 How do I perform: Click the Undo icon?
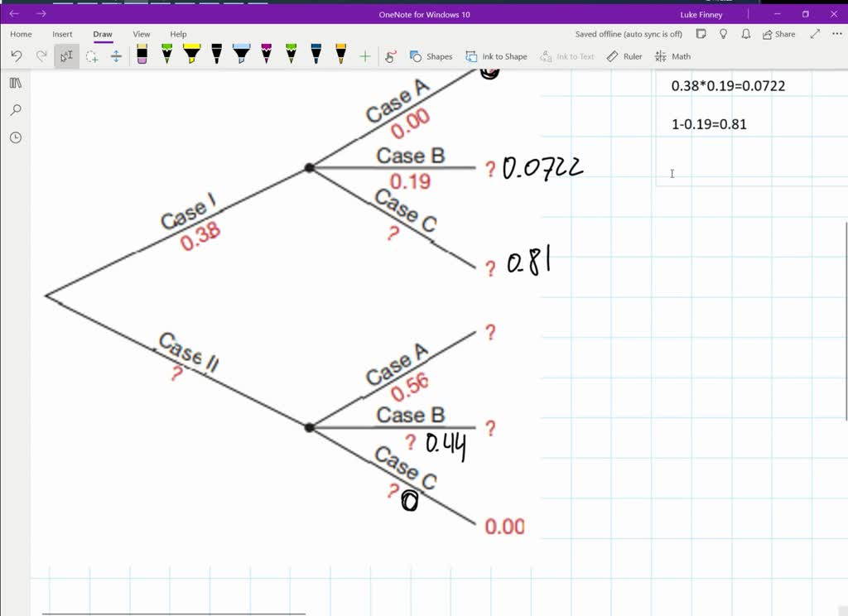coord(17,55)
